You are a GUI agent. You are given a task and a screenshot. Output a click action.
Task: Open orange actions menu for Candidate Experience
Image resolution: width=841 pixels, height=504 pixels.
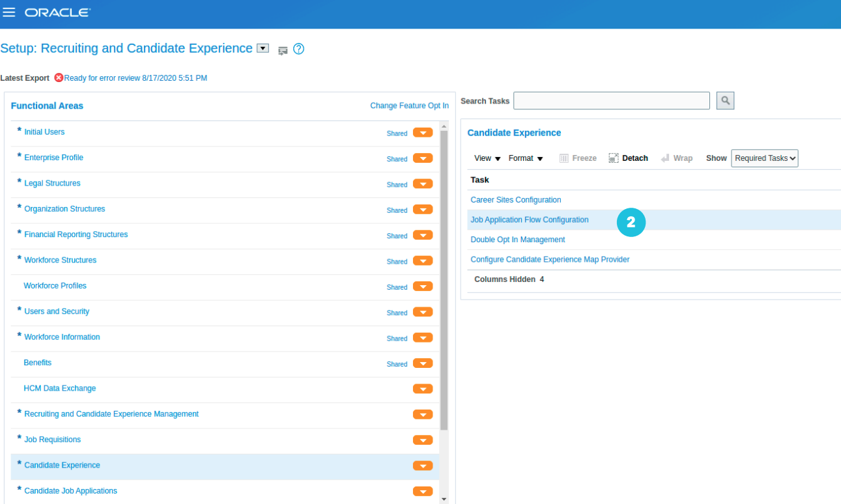click(x=423, y=466)
